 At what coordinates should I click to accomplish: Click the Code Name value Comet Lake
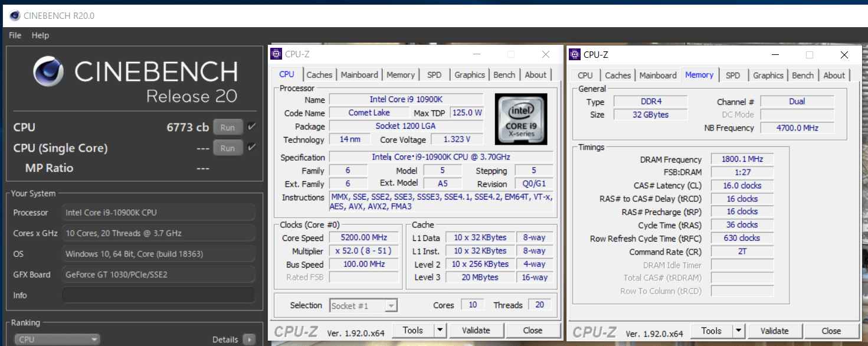coord(369,112)
